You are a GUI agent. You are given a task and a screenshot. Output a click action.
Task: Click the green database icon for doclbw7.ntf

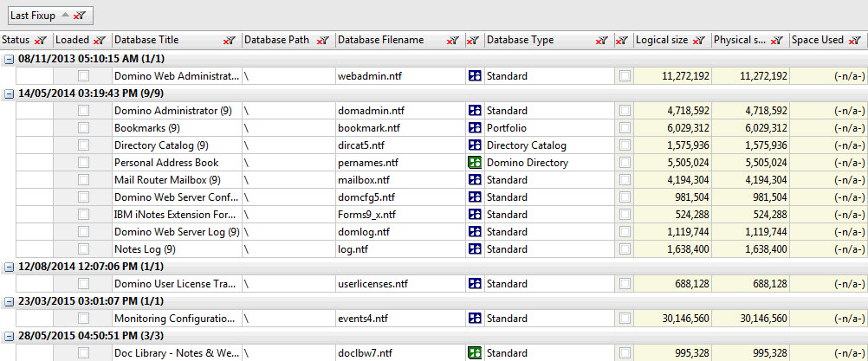[474, 353]
